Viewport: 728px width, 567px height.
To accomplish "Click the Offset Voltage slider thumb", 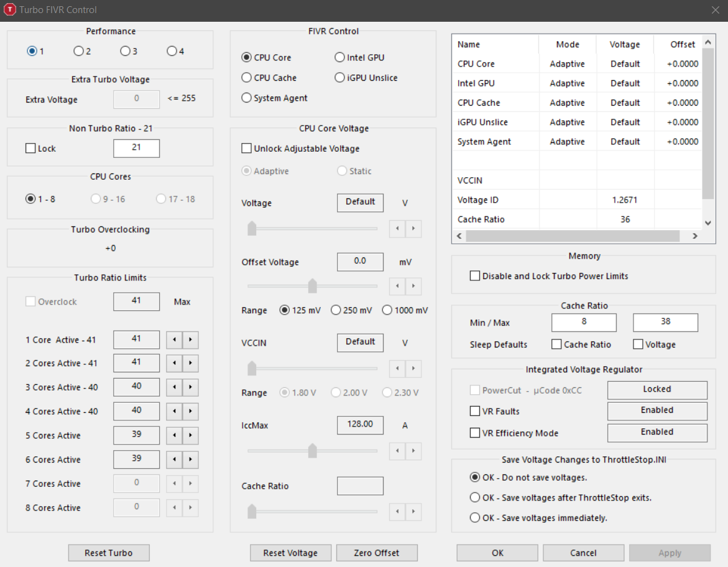I will [x=313, y=285].
